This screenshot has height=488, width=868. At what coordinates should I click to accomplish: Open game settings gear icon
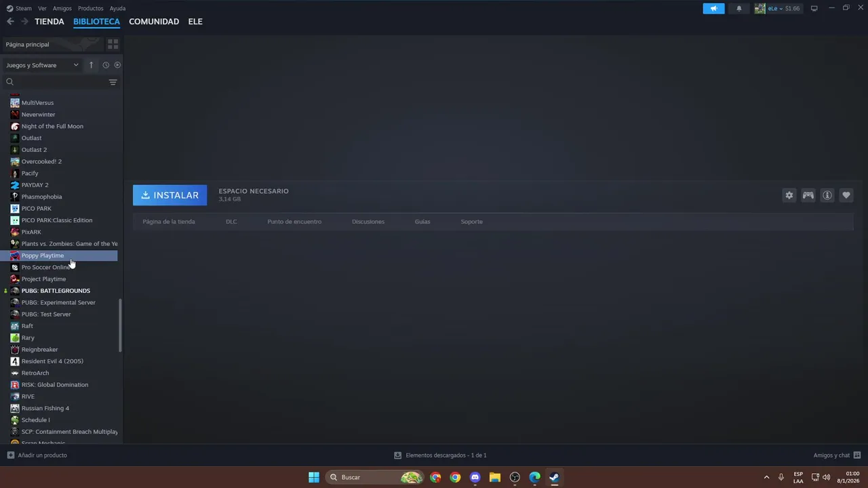(x=789, y=195)
